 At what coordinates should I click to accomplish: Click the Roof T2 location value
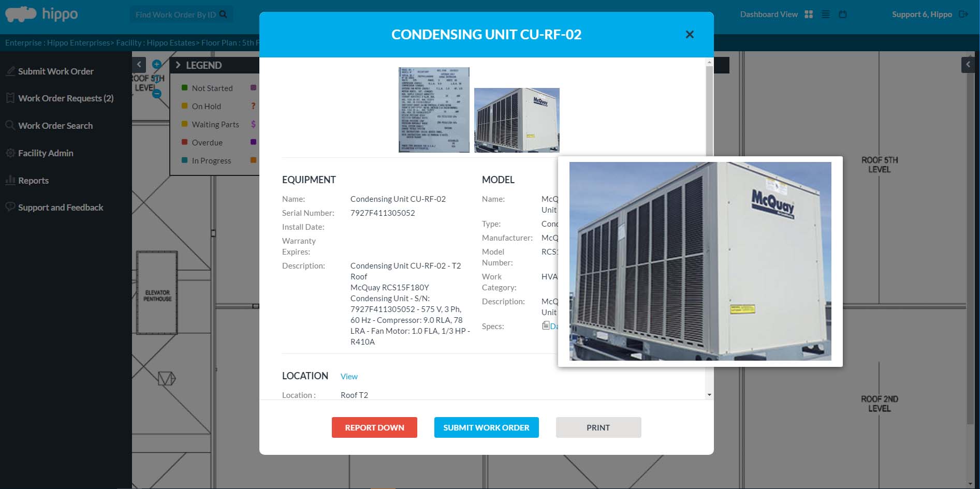[354, 395]
